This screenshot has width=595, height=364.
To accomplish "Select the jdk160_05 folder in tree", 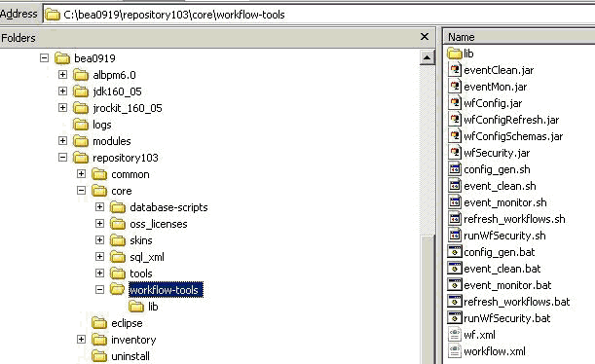I will pos(107,91).
